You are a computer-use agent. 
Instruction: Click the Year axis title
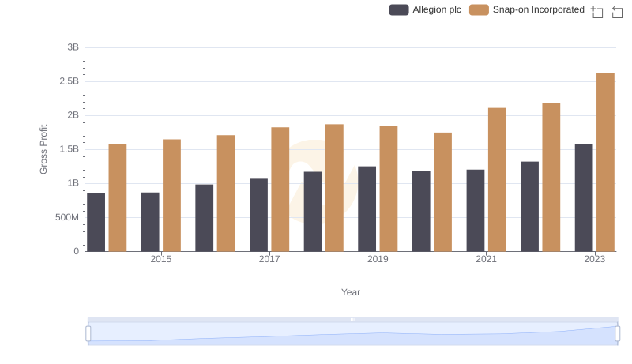[x=351, y=292]
